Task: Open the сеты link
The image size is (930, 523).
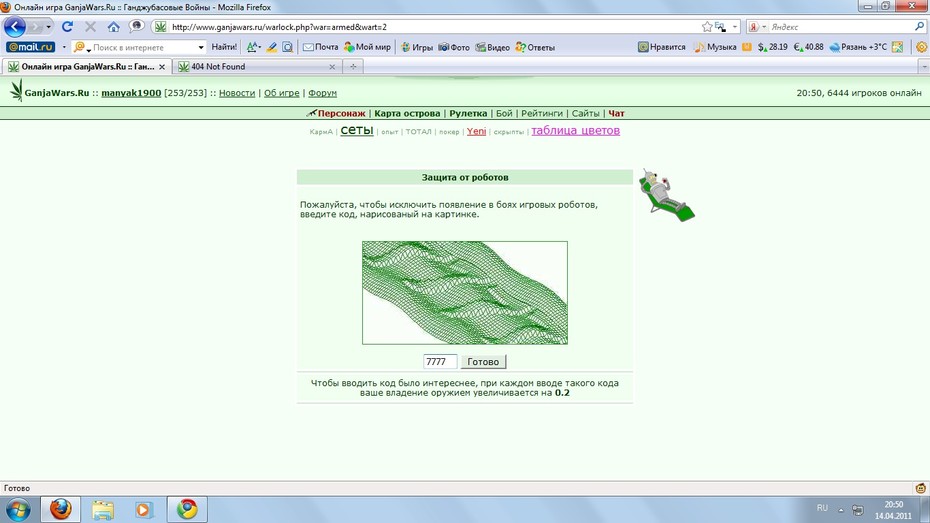Action: click(x=356, y=130)
